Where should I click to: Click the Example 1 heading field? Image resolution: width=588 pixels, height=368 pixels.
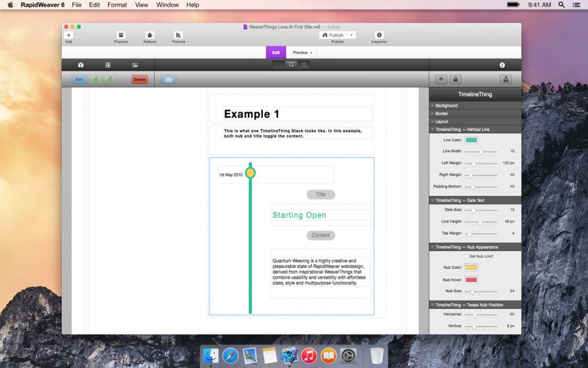pyautogui.click(x=298, y=114)
